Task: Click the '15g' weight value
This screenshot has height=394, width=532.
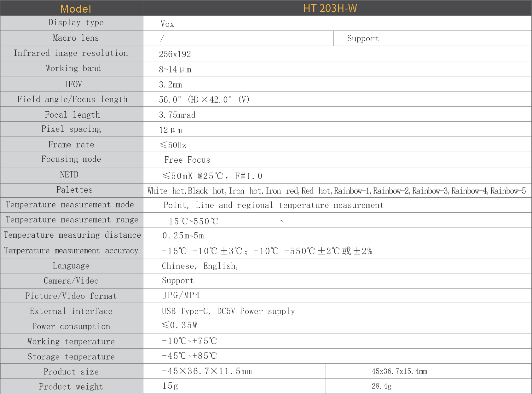Action: 171,386
